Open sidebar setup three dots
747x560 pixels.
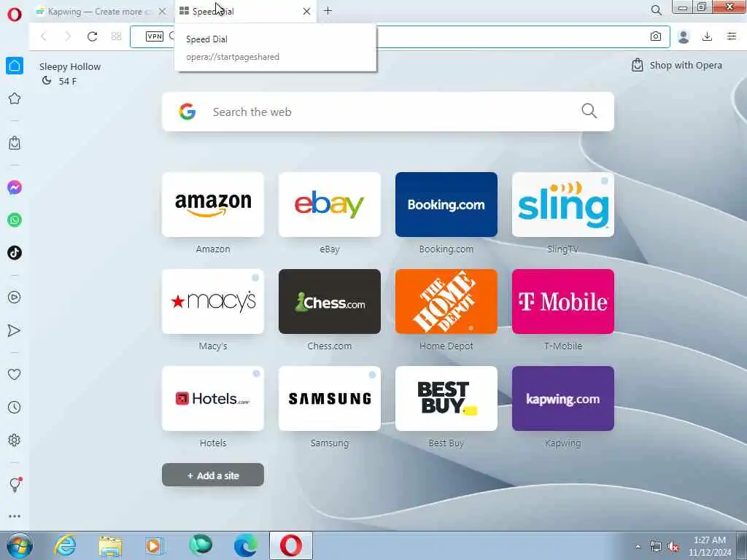(x=15, y=516)
